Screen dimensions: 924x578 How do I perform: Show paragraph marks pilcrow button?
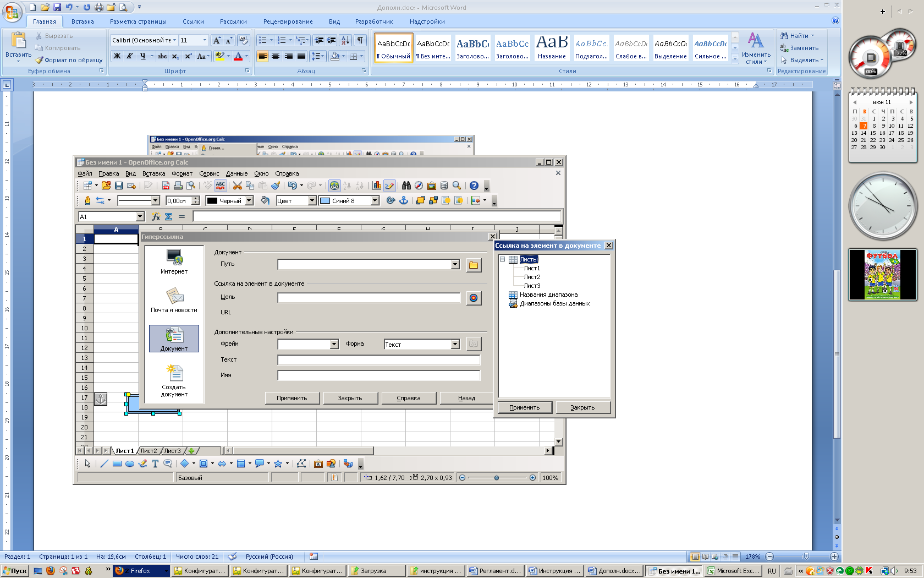tap(360, 40)
